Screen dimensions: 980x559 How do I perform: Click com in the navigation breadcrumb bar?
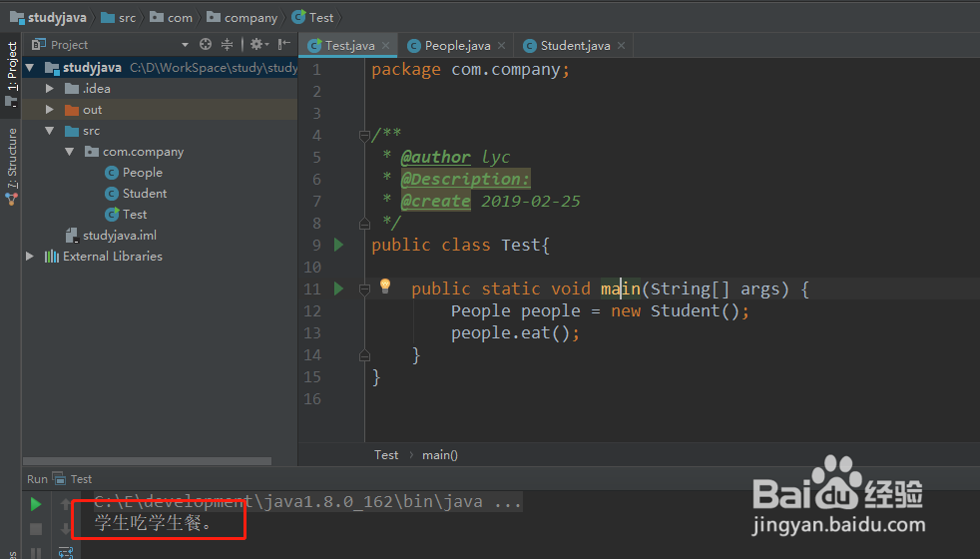[x=172, y=18]
